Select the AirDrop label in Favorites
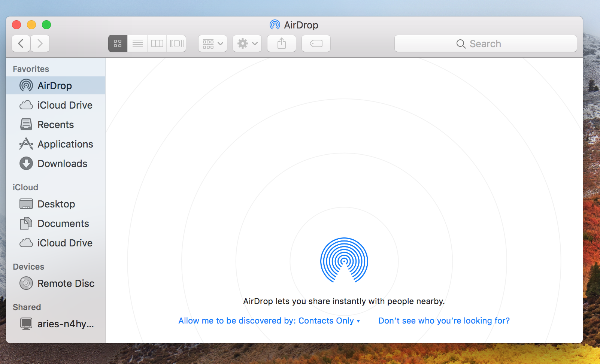The width and height of the screenshot is (600, 364). click(55, 86)
